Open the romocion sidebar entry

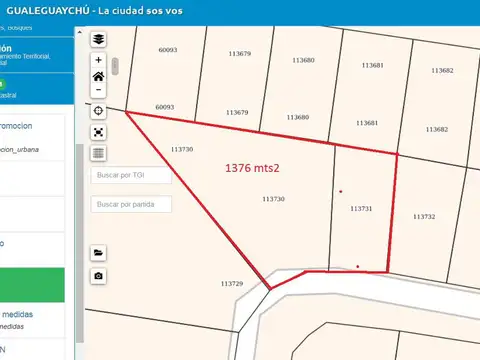coord(16,126)
